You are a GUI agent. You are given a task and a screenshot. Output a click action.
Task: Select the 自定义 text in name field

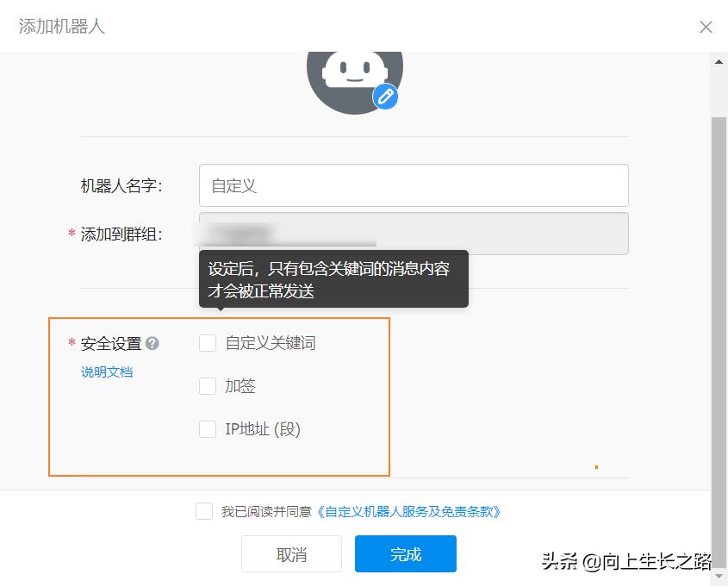click(227, 184)
